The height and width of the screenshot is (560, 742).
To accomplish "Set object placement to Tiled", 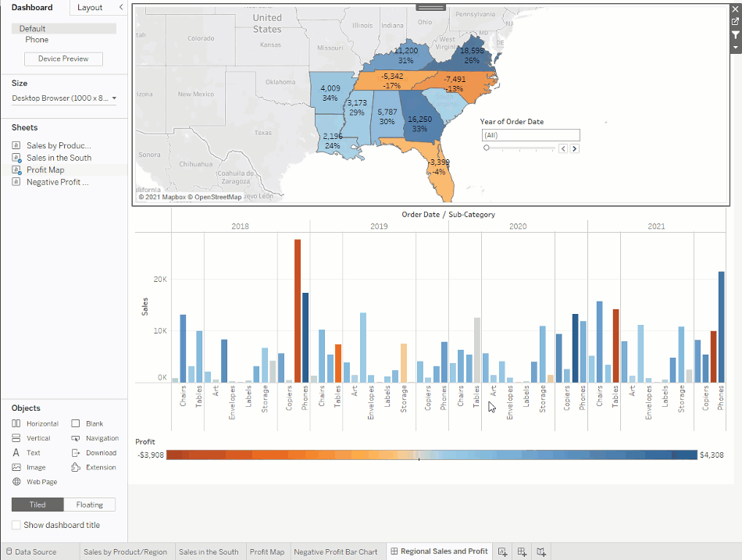I will (x=37, y=505).
